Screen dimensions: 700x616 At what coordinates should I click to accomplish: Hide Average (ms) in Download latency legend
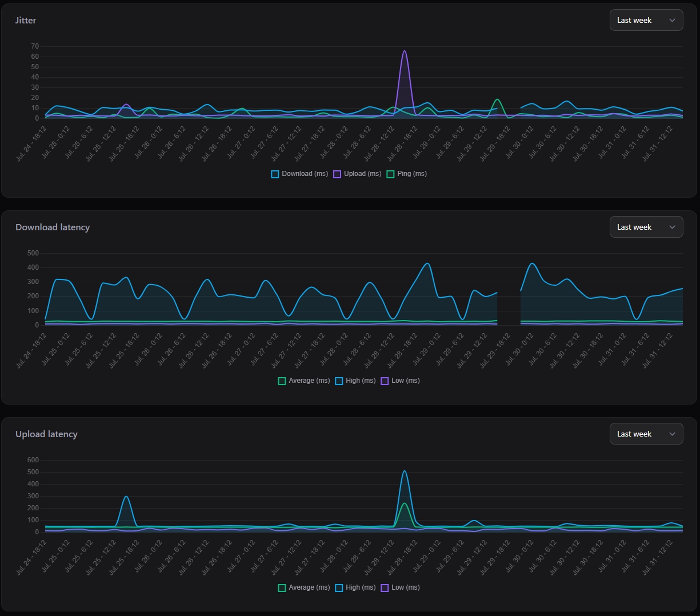[303, 381]
